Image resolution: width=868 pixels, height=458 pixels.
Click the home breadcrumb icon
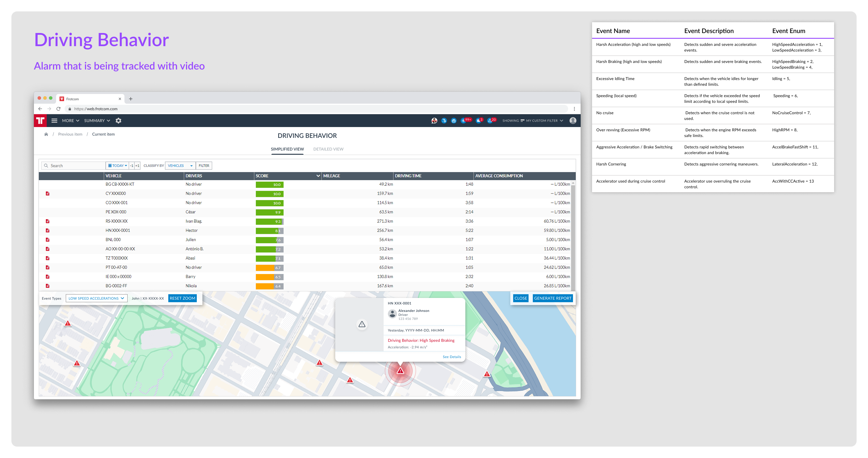46,134
